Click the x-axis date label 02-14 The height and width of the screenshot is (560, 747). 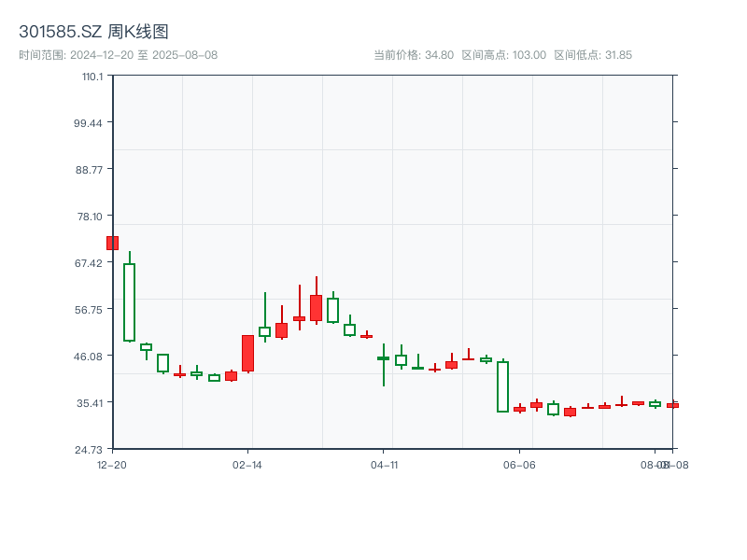coord(247,465)
